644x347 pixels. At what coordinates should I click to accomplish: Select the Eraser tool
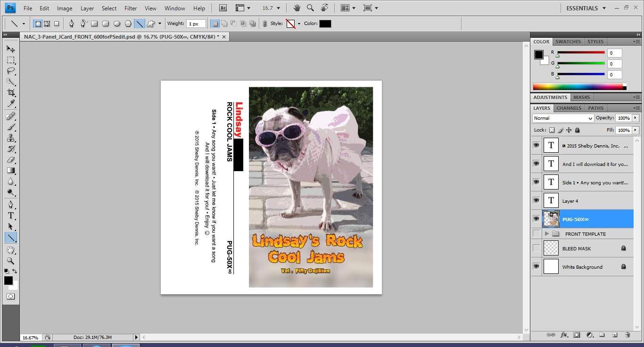pyautogui.click(x=10, y=159)
